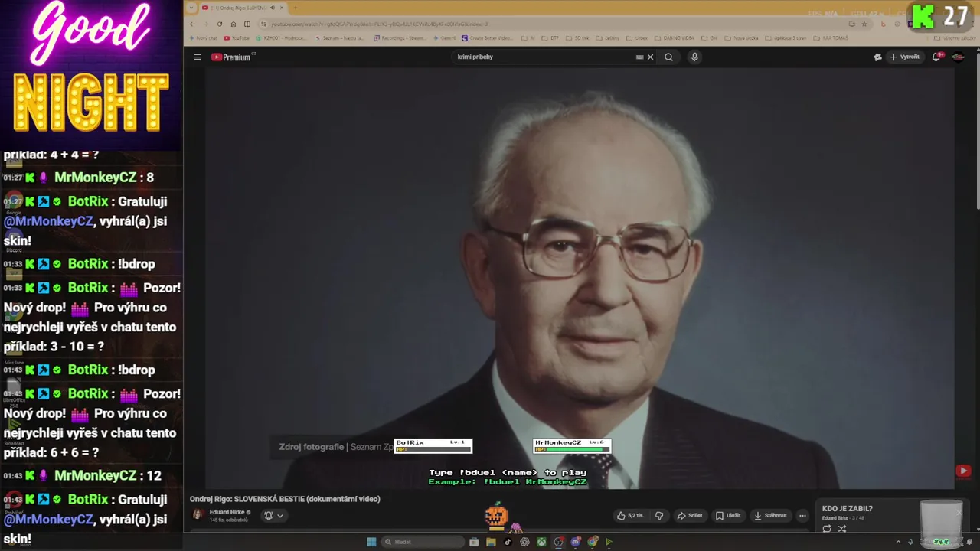Open TikTok from the taskbar
The image size is (980, 551).
[508, 542]
